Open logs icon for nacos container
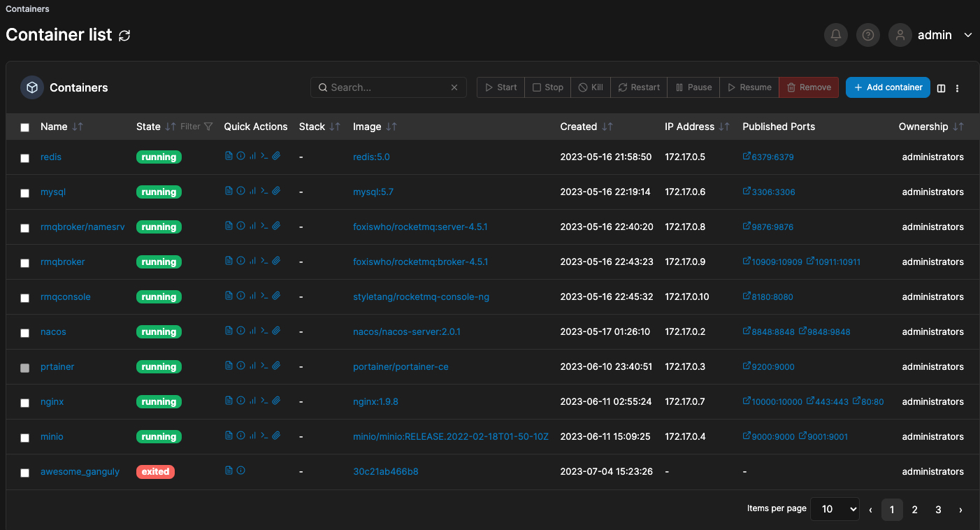This screenshot has height=530, width=980. [x=229, y=331]
